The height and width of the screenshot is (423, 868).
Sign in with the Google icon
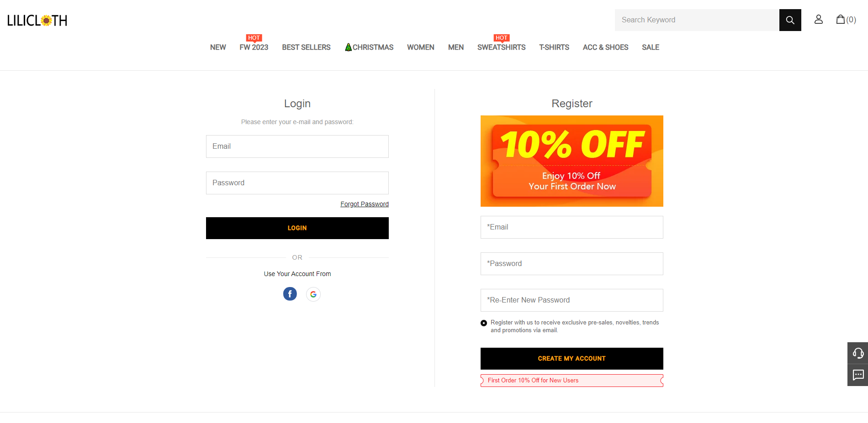coord(313,294)
